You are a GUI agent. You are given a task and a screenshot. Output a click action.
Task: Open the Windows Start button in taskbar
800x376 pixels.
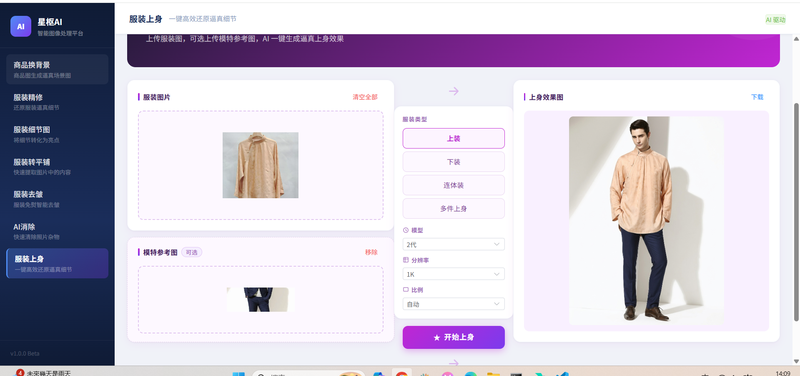pyautogui.click(x=238, y=373)
